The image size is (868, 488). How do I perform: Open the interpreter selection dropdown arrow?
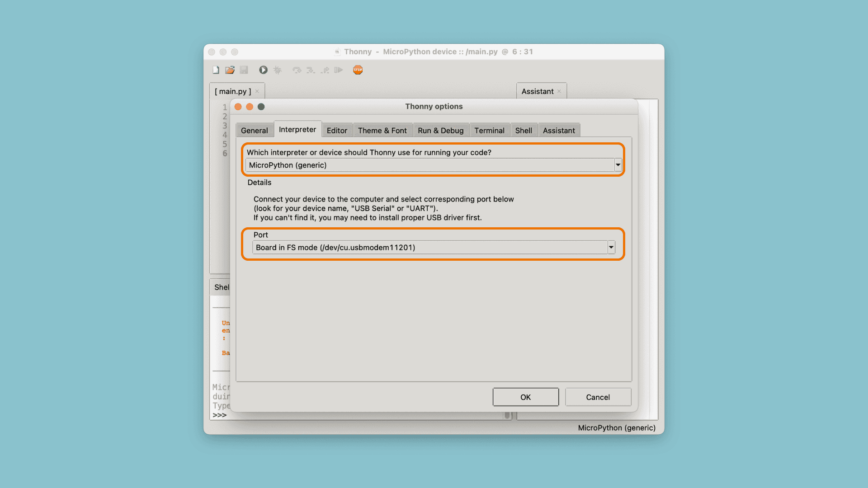click(618, 165)
